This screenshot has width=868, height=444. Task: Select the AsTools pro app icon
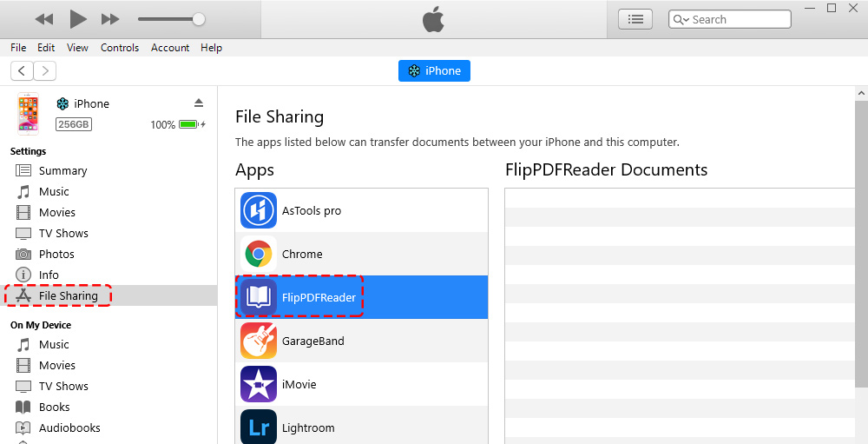click(x=259, y=210)
